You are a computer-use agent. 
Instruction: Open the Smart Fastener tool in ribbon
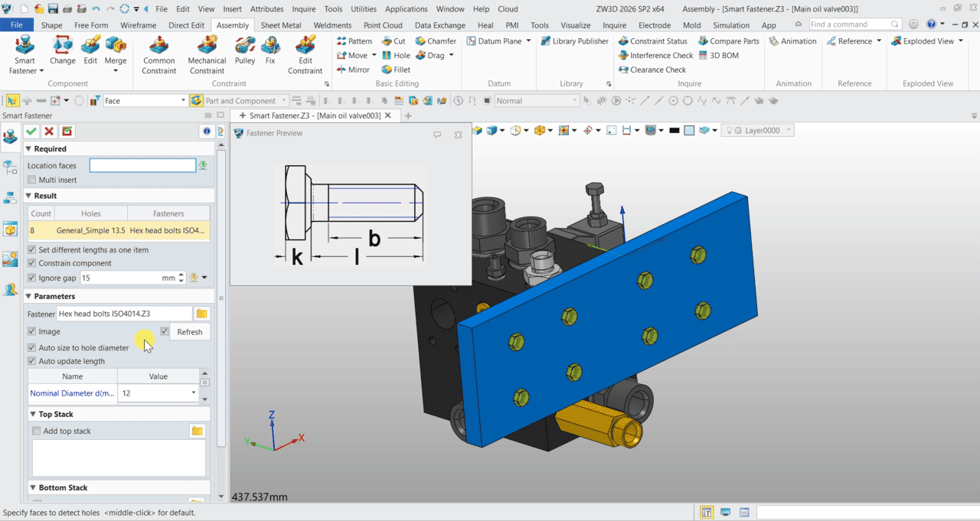tap(24, 54)
